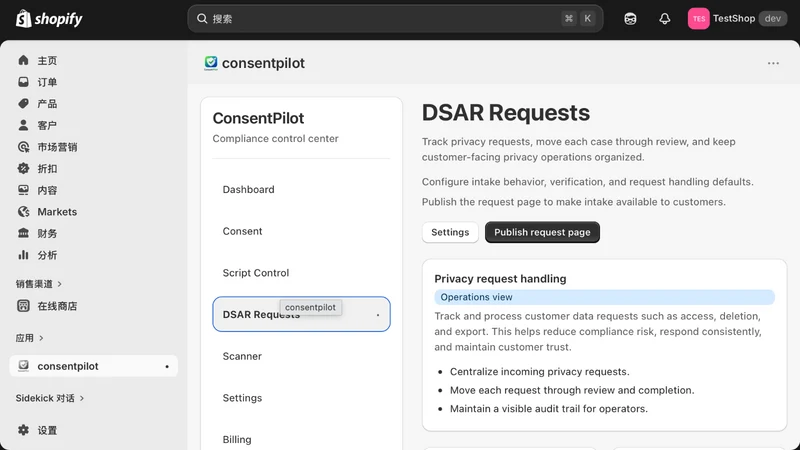Screen dimensions: 800x450
Task: Open Markets in the sidebar
Action: [x=57, y=212]
